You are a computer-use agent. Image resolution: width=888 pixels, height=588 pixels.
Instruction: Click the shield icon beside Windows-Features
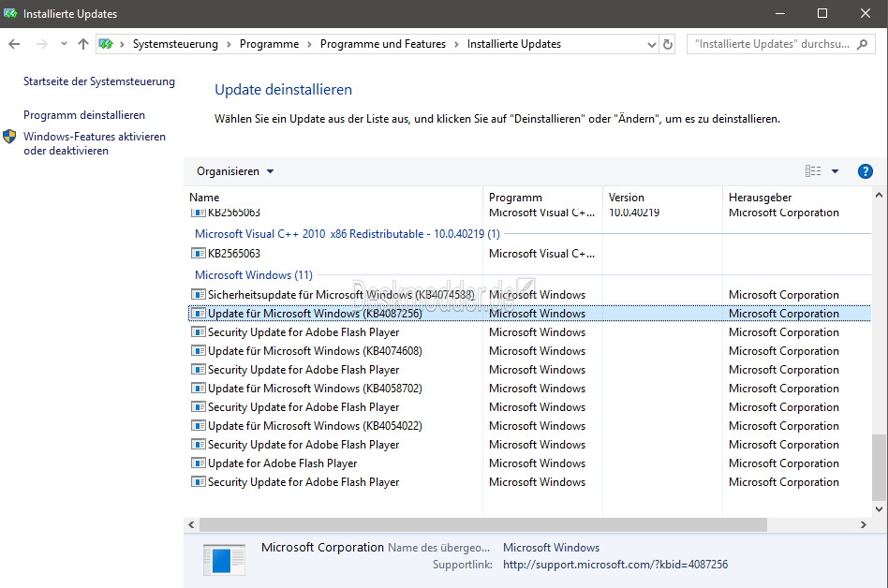point(9,137)
